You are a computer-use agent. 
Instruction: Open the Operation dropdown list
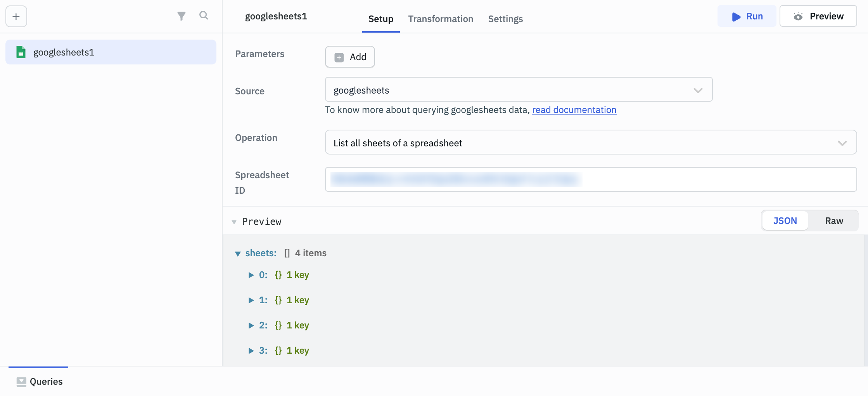[x=590, y=143]
